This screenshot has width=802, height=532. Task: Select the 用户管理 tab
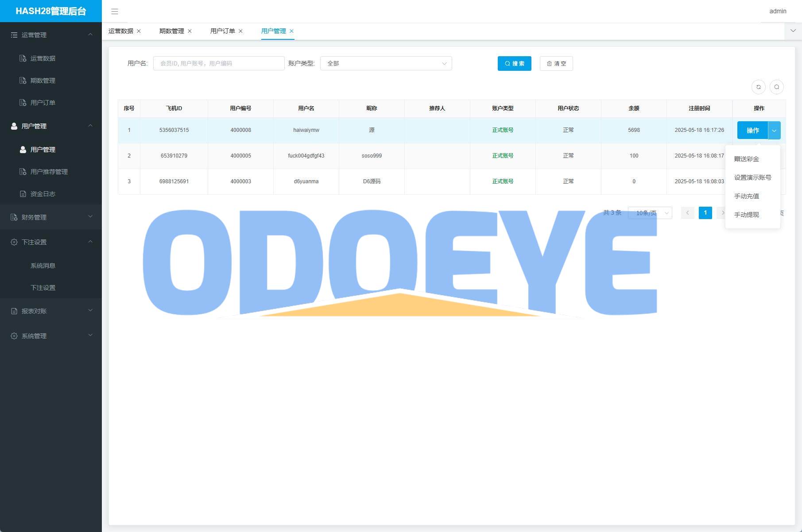click(x=274, y=31)
